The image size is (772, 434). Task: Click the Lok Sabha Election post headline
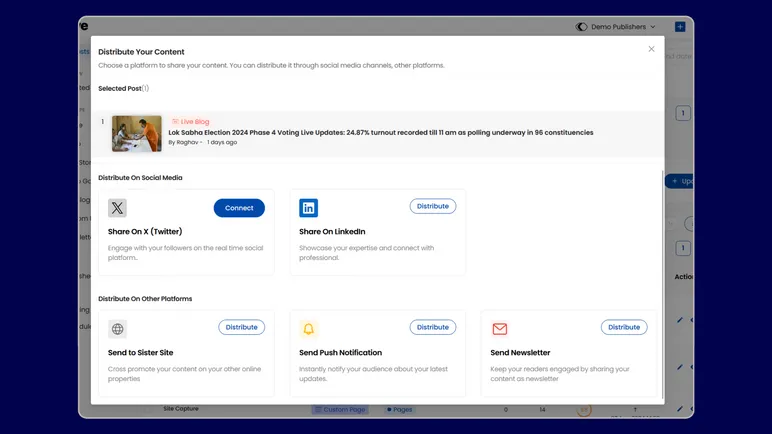click(x=380, y=132)
